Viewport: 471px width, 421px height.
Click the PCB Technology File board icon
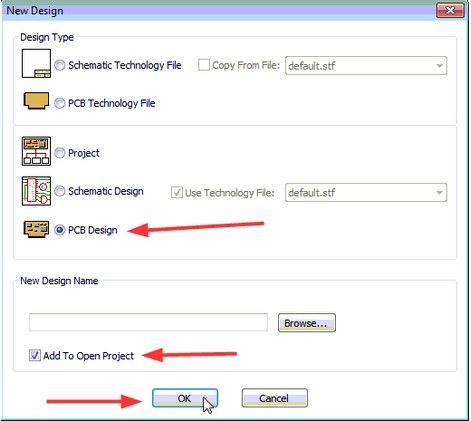36,101
